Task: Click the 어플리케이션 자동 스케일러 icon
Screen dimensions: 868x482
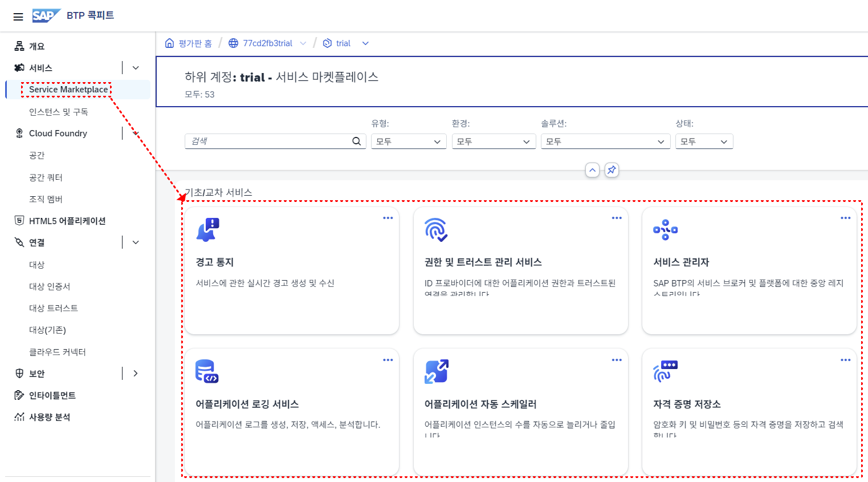Action: pos(437,371)
